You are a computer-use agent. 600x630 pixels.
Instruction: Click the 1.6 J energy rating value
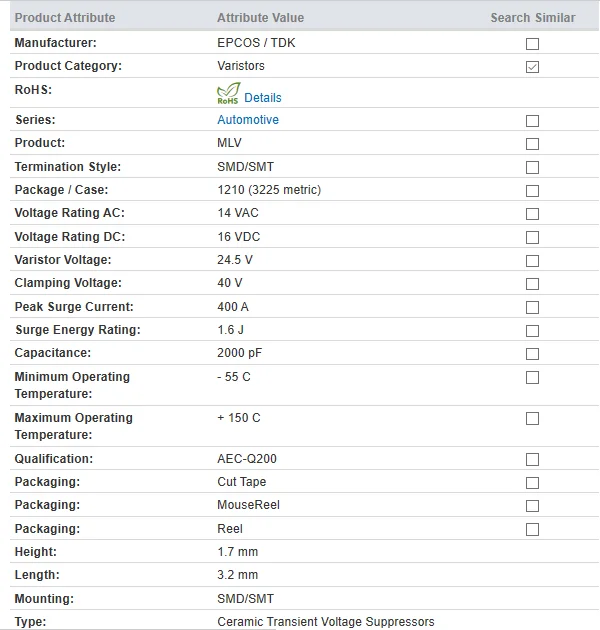(231, 329)
